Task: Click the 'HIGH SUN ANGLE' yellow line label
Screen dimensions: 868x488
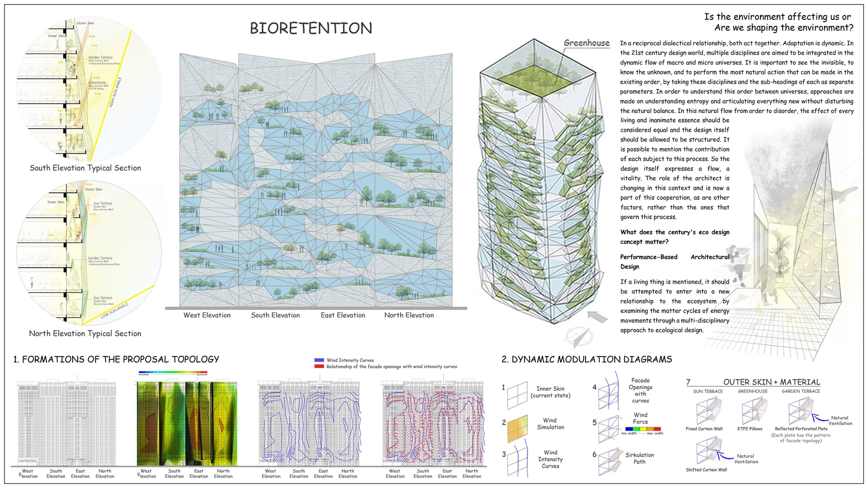Action: (x=115, y=93)
